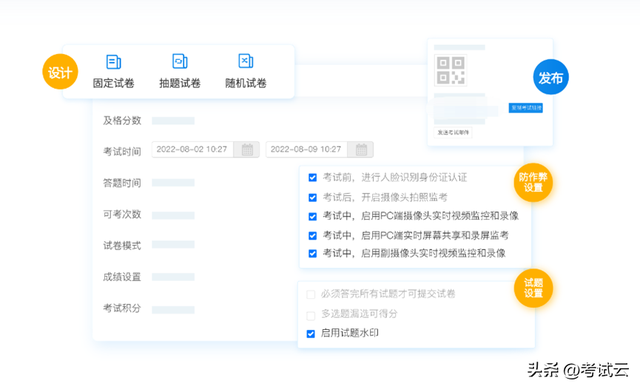Open calendar for start time 2022-08-02

[247, 149]
